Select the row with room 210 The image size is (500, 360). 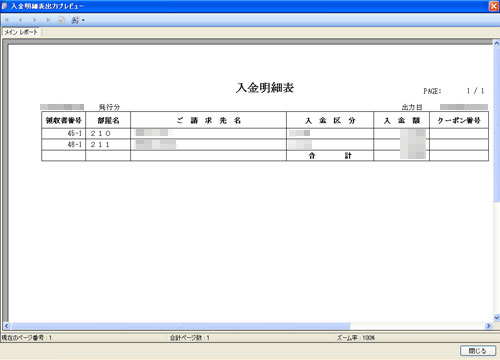pos(265,133)
